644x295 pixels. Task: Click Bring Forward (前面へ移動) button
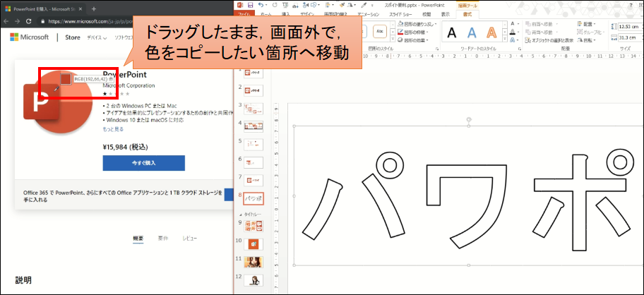[542, 24]
